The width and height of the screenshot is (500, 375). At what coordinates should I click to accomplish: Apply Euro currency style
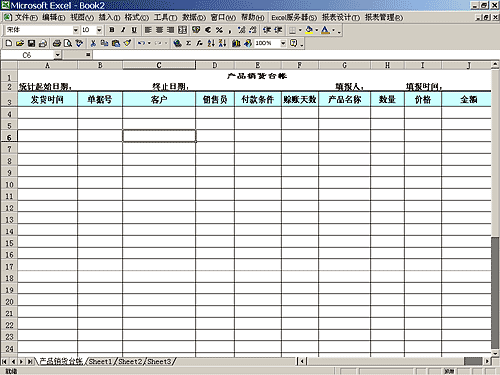[x=208, y=30]
